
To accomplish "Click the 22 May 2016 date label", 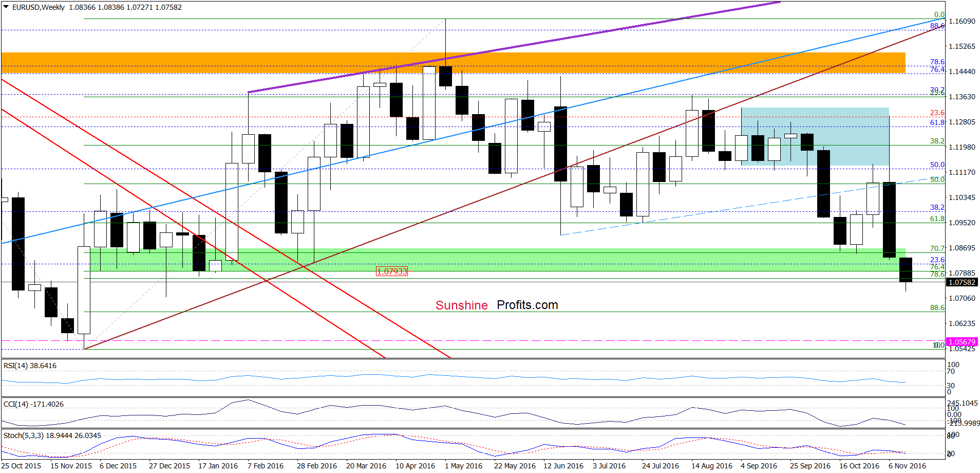I will click(x=515, y=466).
